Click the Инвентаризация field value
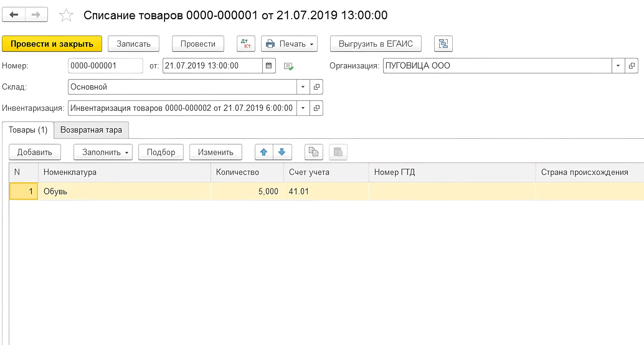The width and height of the screenshot is (644, 345). 182,108
